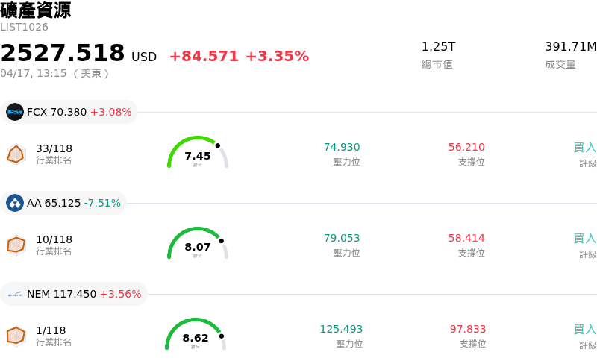597x364 pixels.
Task: Open AA industry rank radar icon
Action: pyautogui.click(x=16, y=245)
